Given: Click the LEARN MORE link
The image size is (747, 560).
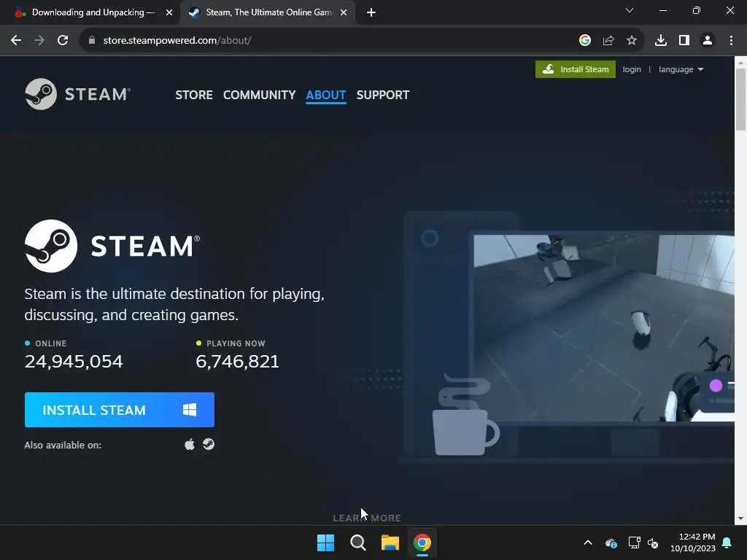Looking at the screenshot, I should [x=367, y=518].
